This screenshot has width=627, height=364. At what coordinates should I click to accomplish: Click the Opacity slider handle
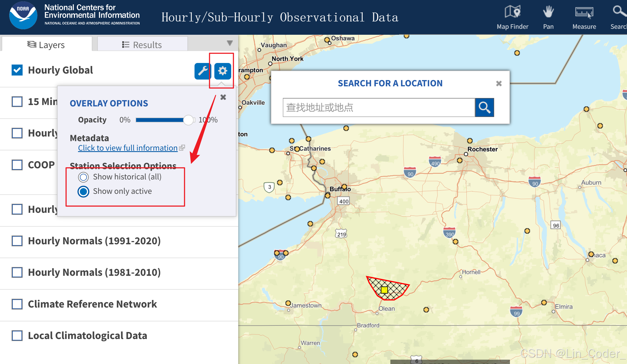pos(188,120)
